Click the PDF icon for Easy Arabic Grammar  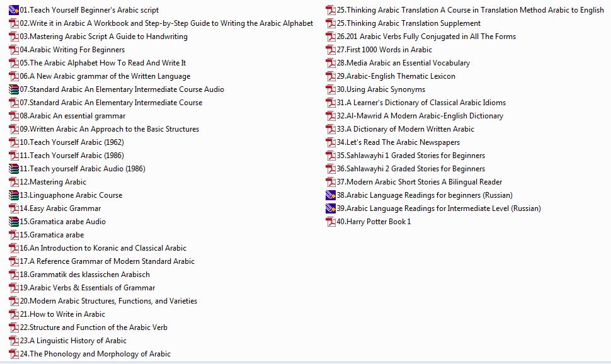(x=14, y=208)
